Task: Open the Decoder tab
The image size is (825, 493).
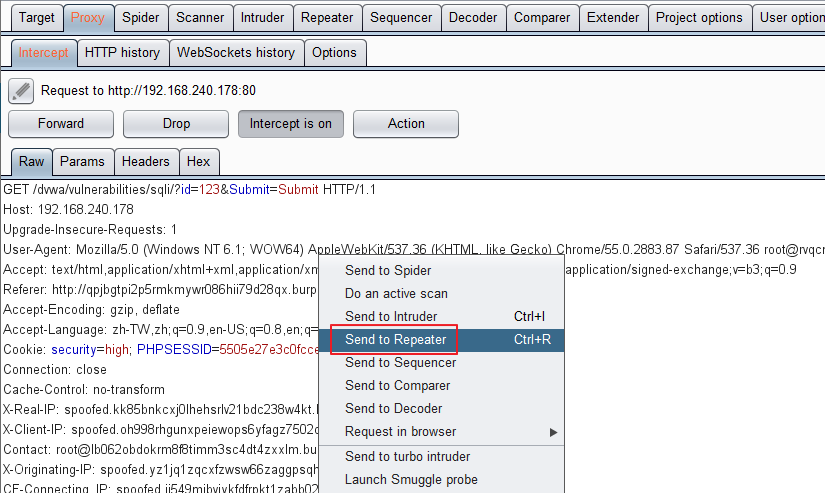Action: pos(473,18)
